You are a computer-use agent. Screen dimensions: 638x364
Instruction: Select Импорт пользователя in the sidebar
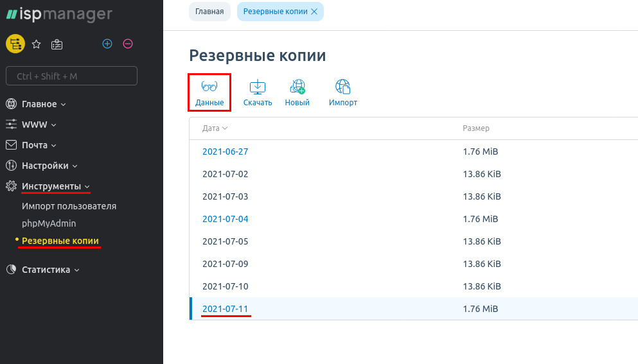[69, 206]
